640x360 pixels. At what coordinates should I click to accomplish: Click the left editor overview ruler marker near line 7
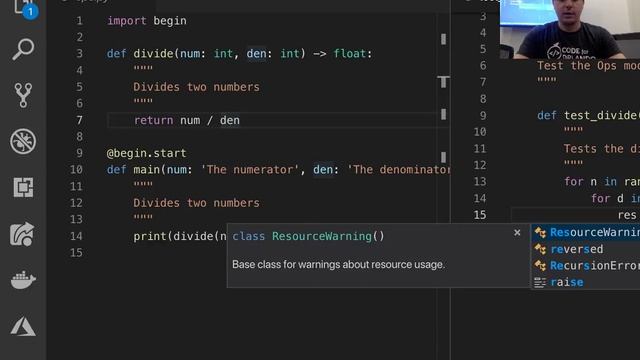(x=443, y=115)
